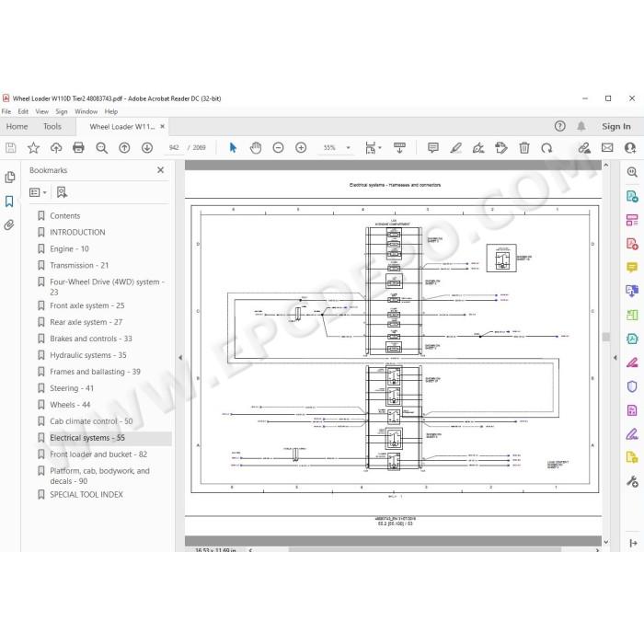Image resolution: width=644 pixels, height=644 pixels.
Task: Add a comment sticky note
Action: [x=433, y=147]
